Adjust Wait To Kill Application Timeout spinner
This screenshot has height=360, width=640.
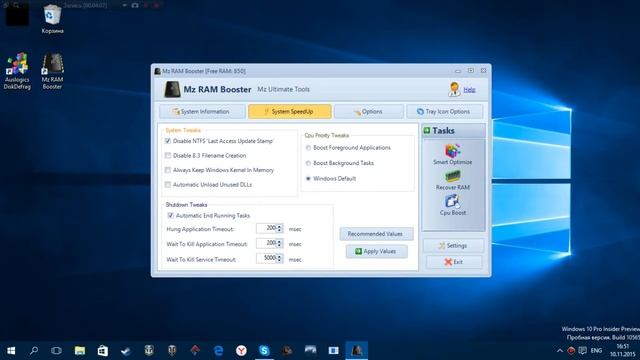[280, 244]
